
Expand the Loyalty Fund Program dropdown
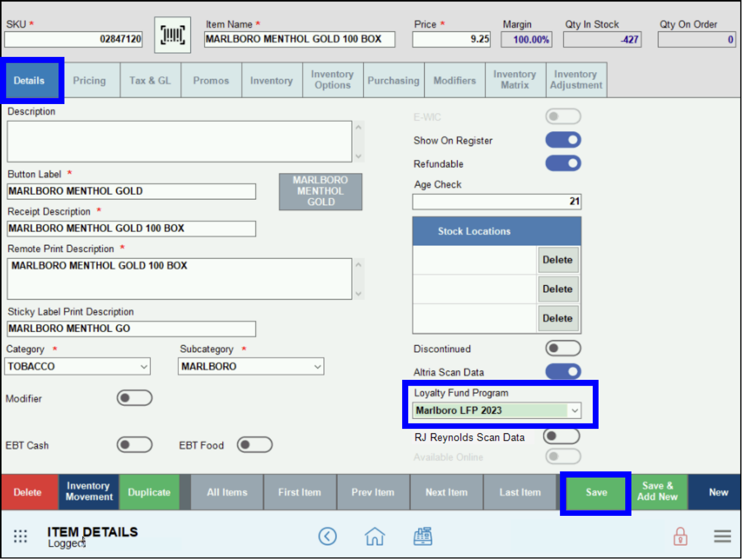coord(497,410)
